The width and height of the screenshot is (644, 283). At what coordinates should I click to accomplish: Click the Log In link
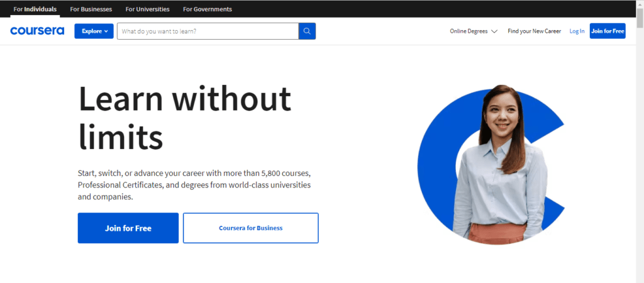tap(577, 31)
